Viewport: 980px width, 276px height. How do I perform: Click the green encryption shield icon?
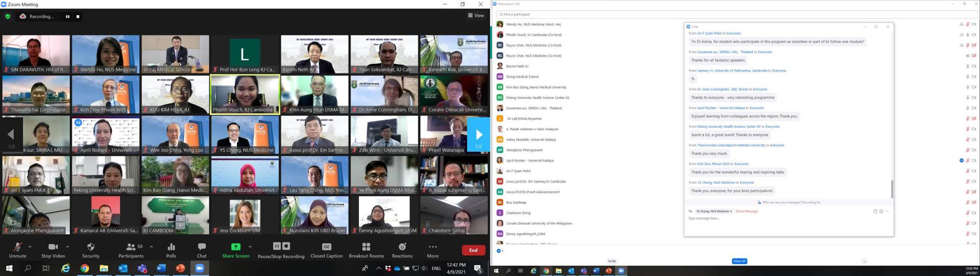(x=8, y=16)
